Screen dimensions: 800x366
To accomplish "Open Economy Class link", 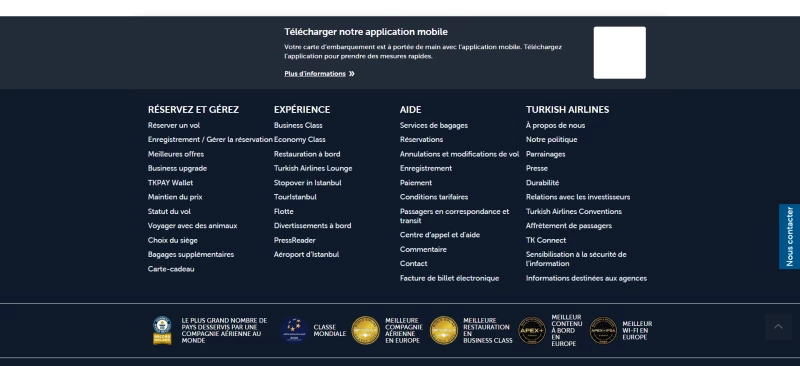I will click(299, 139).
